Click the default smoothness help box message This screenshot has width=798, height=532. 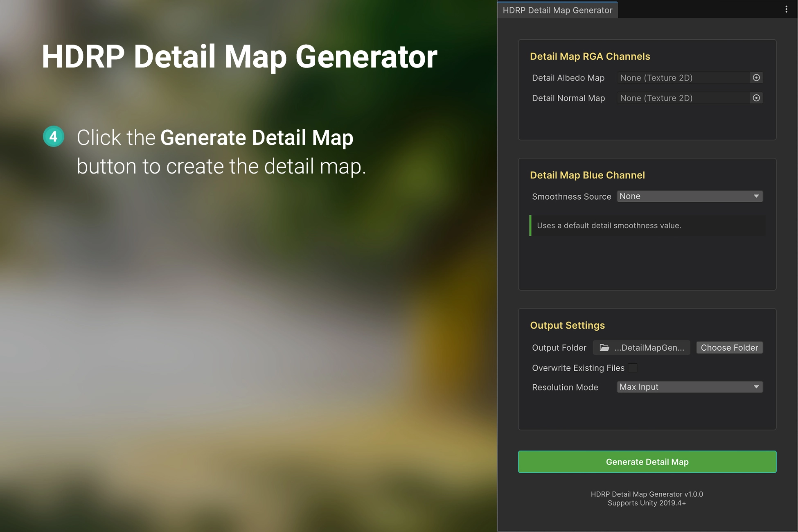coord(609,225)
